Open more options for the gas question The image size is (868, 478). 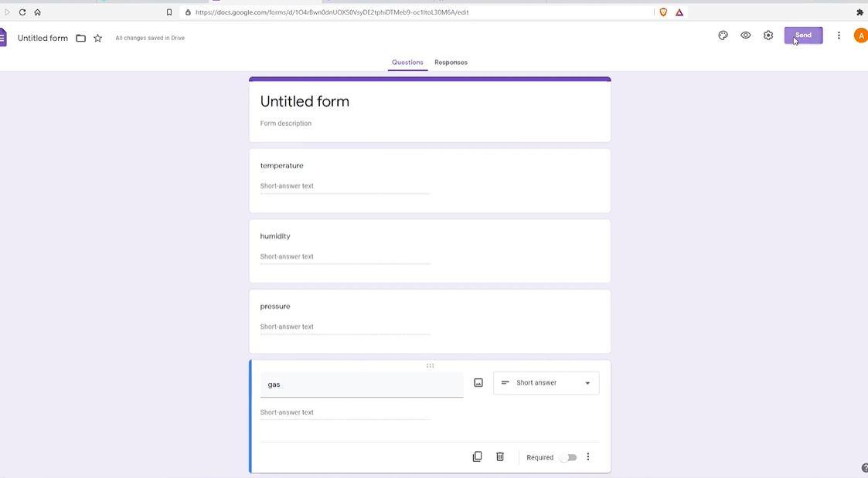coord(588,457)
